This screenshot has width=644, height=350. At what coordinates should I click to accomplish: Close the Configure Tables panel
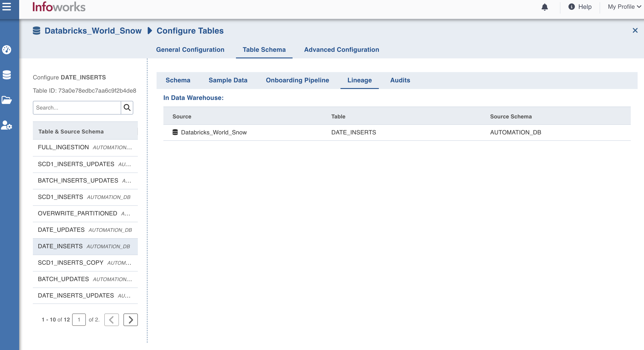[x=635, y=31]
